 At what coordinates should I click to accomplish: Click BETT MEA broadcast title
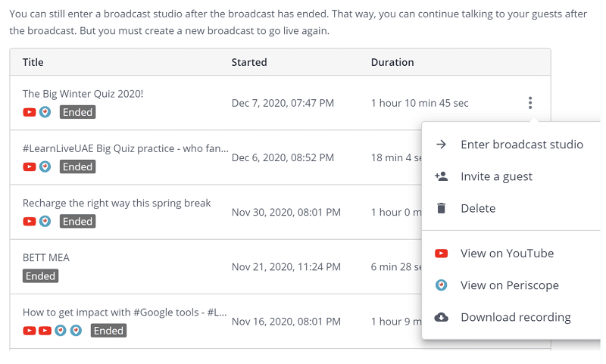pos(45,258)
